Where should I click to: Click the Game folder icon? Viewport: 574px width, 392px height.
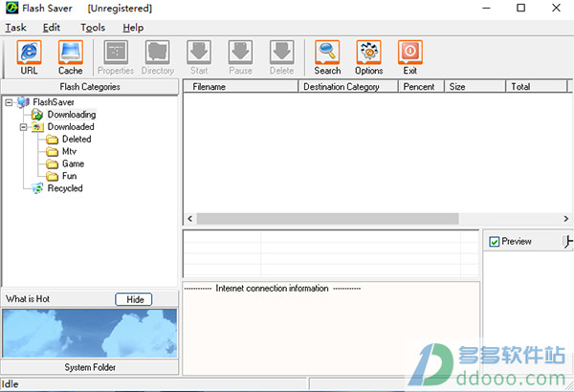tap(52, 164)
